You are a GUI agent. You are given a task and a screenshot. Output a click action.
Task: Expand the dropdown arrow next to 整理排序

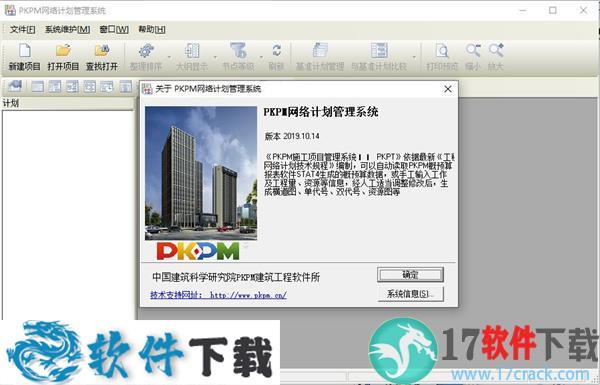169,57
